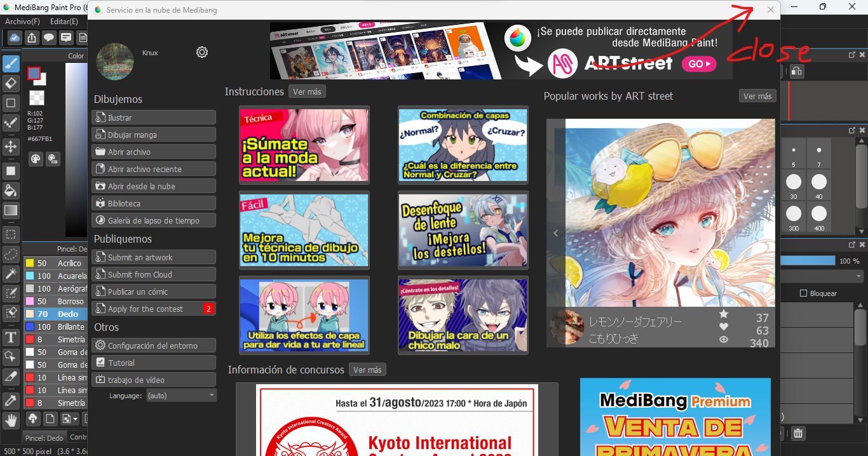Click the cloud save icon in toolbar
The width and height of the screenshot is (868, 456).
15,37
